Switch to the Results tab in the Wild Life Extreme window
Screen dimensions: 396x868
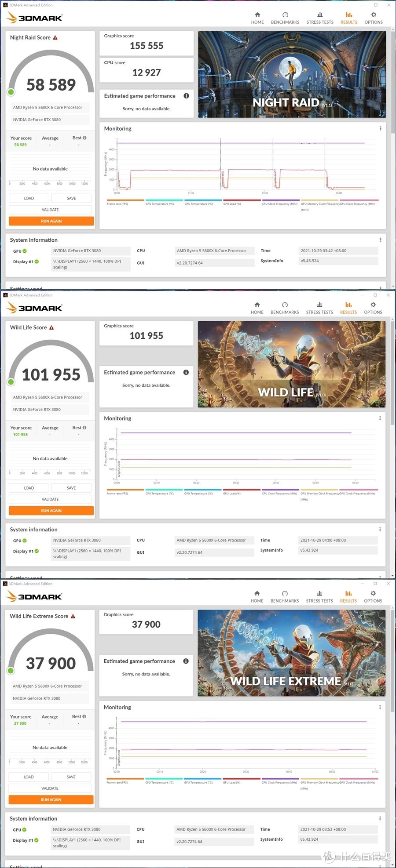click(x=348, y=596)
